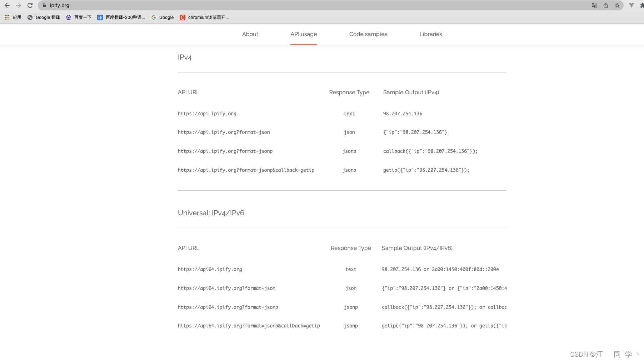Screen dimensions: 644x361
Task: Open the Google 翻译 bookmark
Action: click(44, 17)
